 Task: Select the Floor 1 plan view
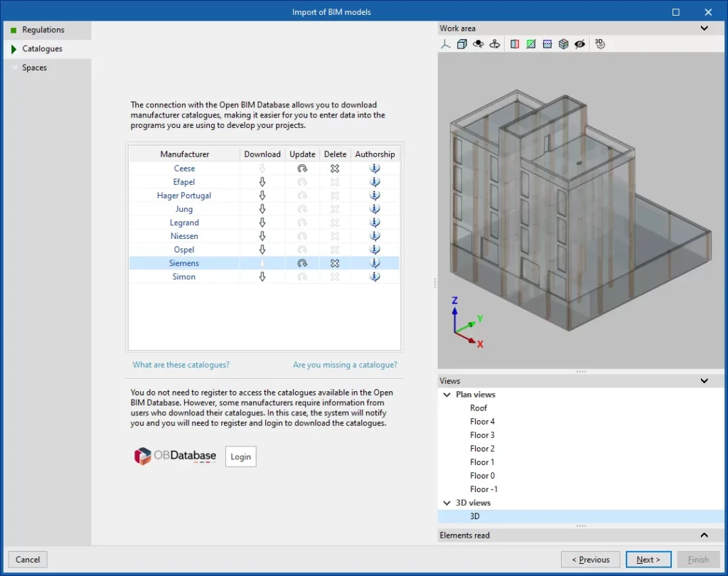coord(482,462)
